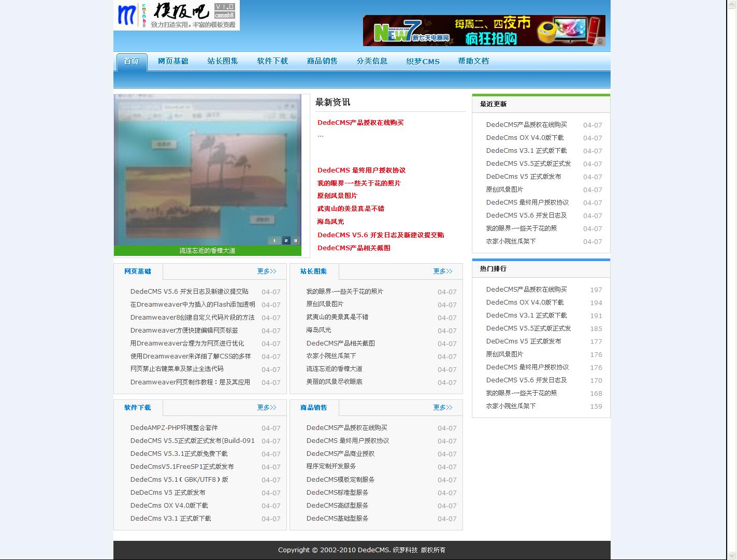Open DeDeCms V5 正式版发布 under 热门排行
The image size is (737, 560).
(524, 341)
